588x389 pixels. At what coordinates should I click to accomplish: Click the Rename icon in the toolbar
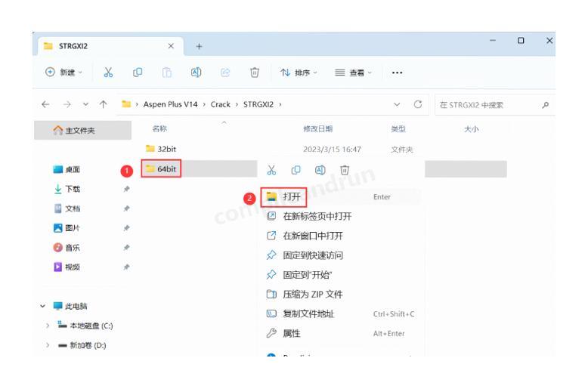[x=196, y=73]
